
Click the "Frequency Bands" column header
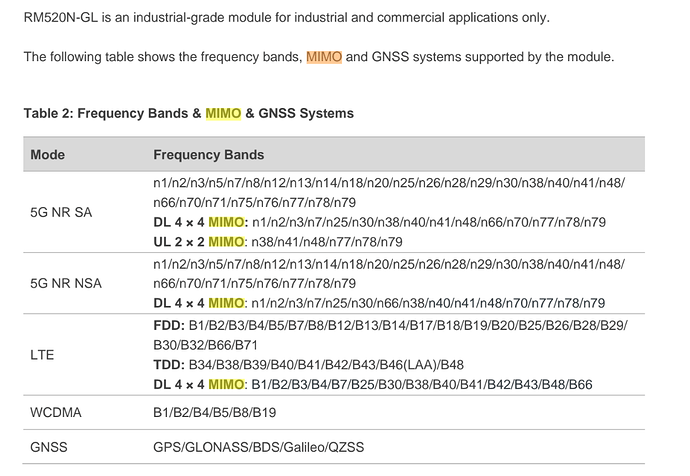coord(208,155)
